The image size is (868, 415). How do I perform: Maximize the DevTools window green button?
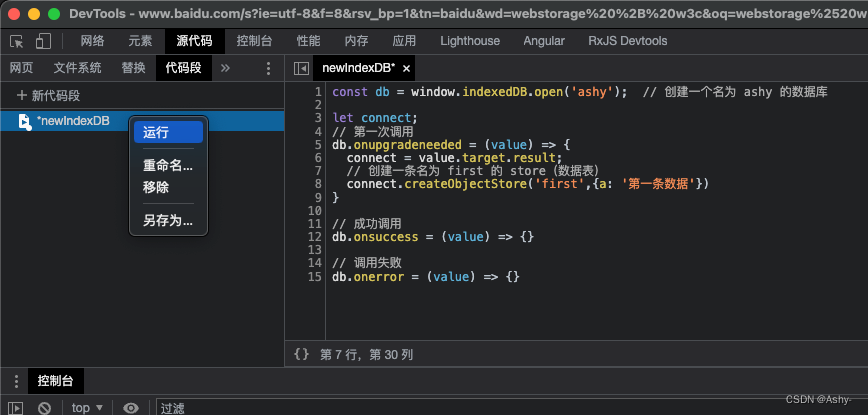54,14
